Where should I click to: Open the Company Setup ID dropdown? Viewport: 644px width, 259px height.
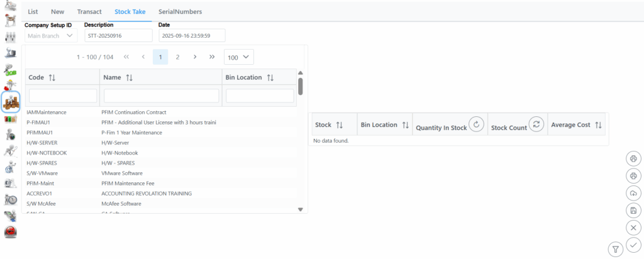pyautogui.click(x=50, y=36)
